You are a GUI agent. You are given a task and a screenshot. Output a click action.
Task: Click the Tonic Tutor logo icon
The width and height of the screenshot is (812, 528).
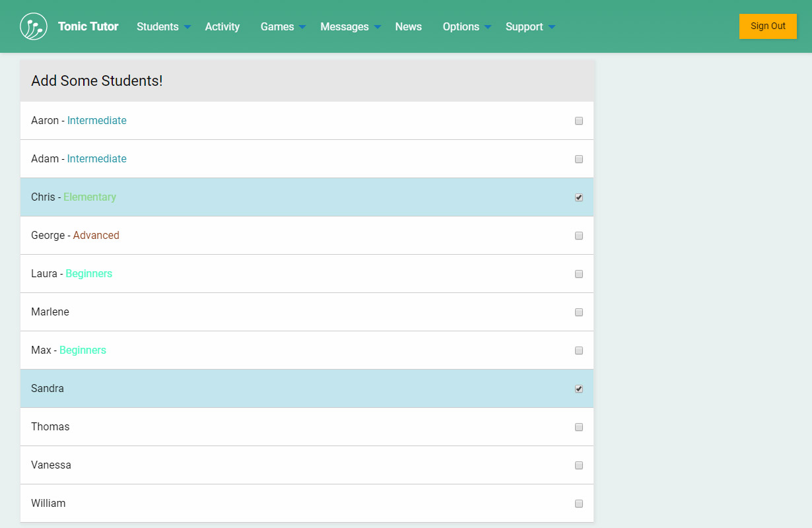[x=34, y=26]
